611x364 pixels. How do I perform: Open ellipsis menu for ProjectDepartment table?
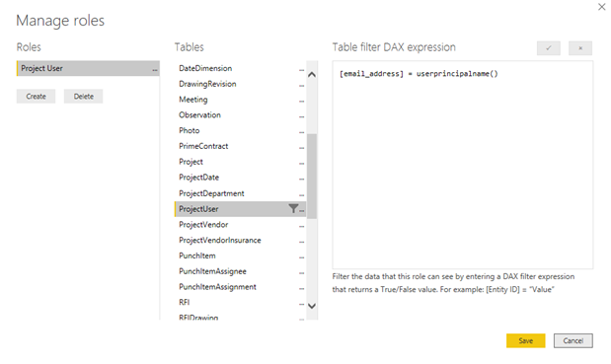pos(301,195)
